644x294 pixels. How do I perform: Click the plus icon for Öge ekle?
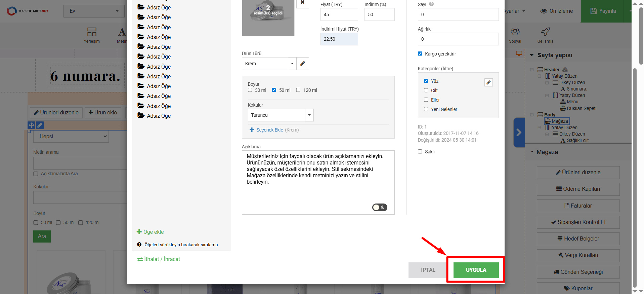tap(139, 232)
